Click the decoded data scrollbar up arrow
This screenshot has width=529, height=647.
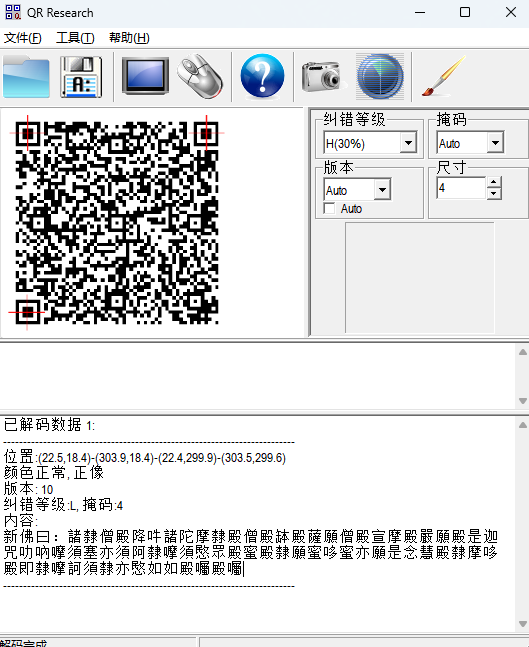coord(523,425)
